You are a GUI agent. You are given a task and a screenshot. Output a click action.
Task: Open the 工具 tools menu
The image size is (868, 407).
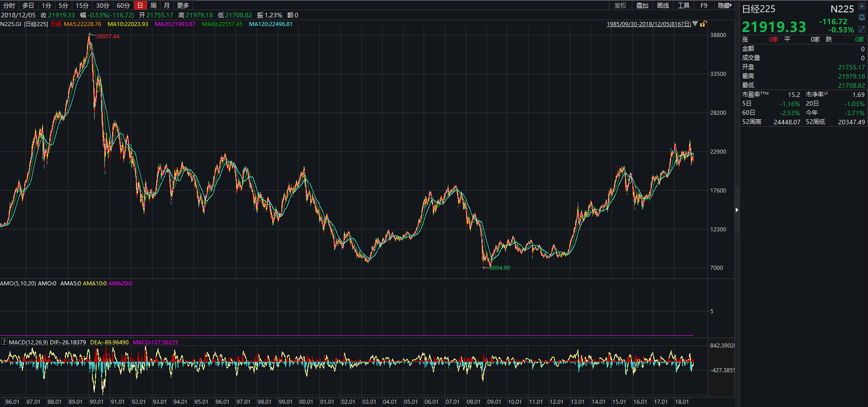pos(684,5)
